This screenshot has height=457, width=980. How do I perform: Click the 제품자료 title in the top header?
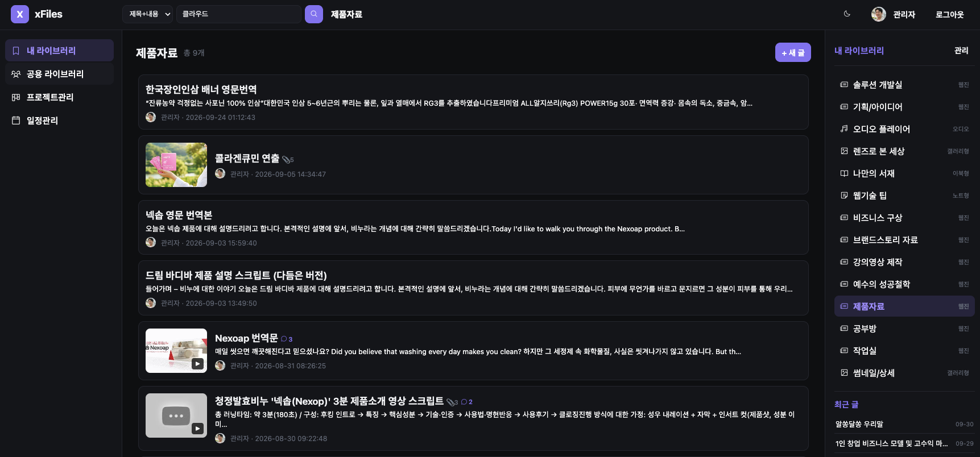[346, 14]
